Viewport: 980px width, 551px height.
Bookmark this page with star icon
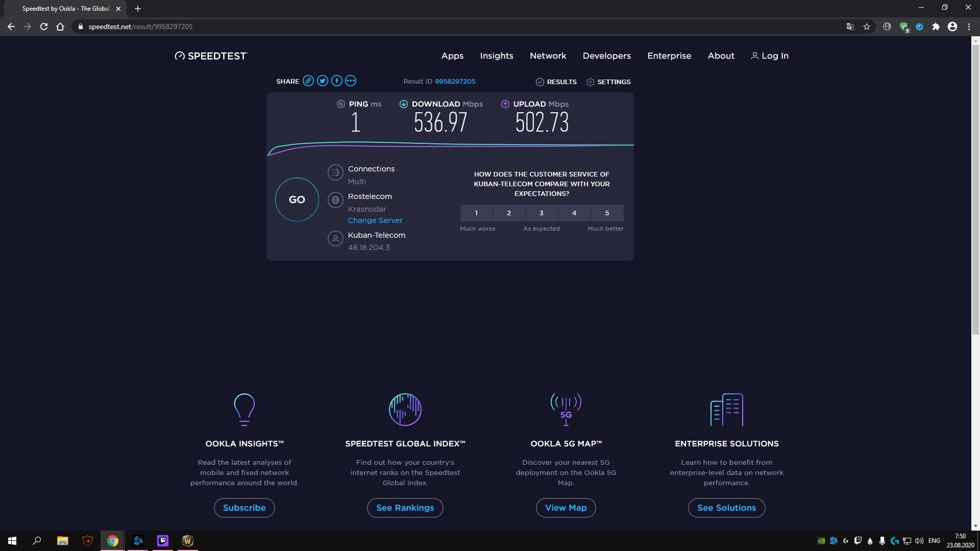pyautogui.click(x=867, y=27)
